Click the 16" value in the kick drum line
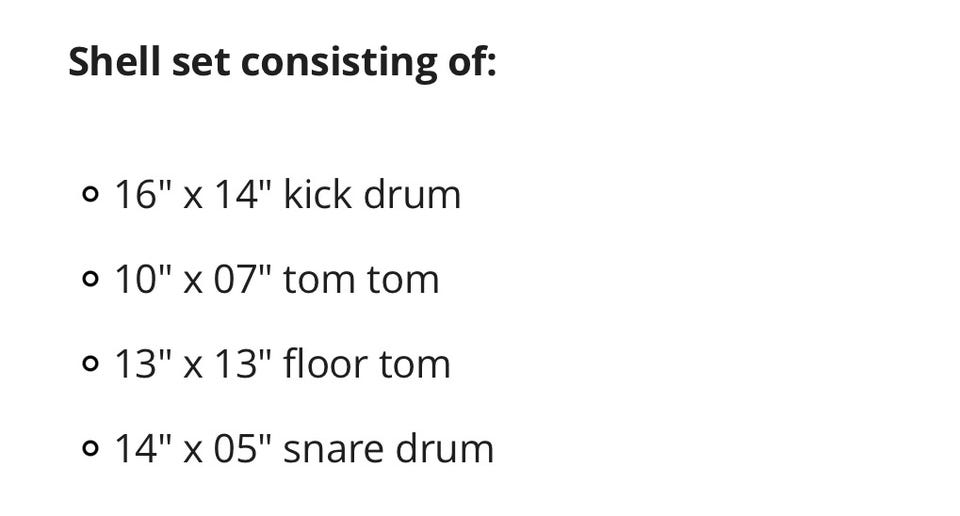The height and width of the screenshot is (516, 960). (143, 195)
